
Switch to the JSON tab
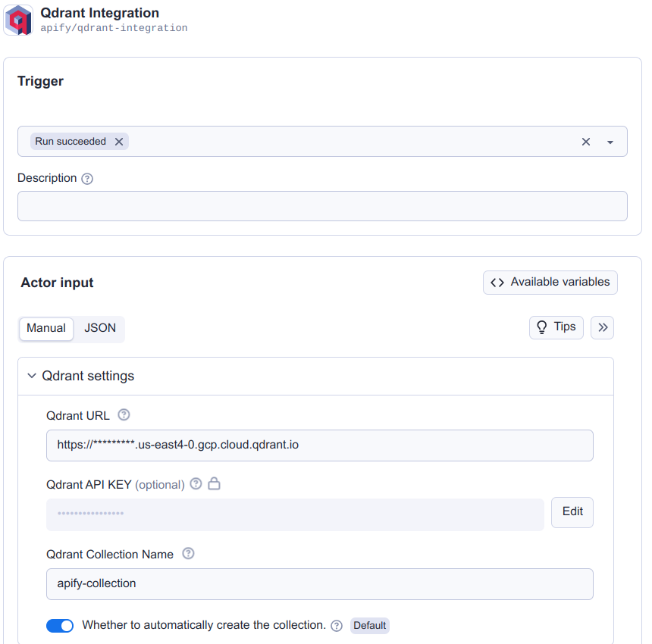[99, 328]
